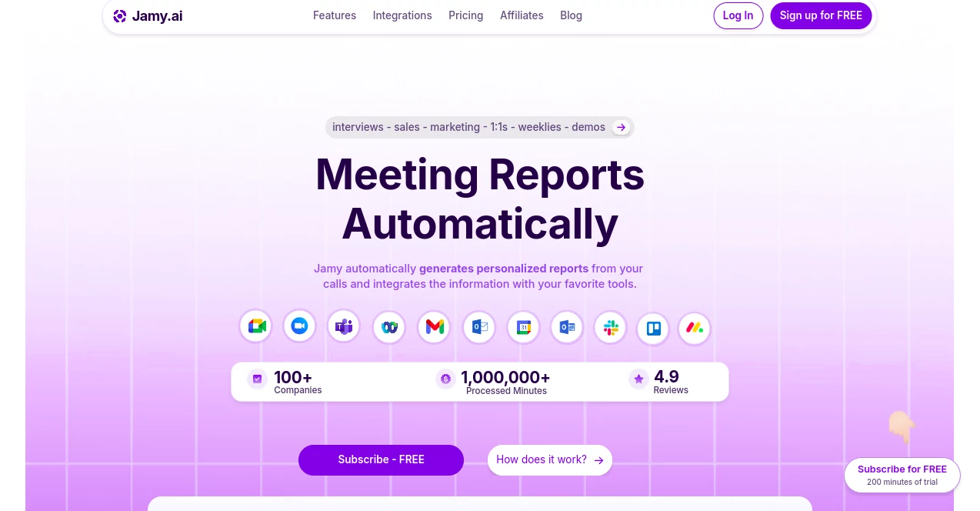This screenshot has width=980, height=511.
Task: Select the Google Calendar icon
Action: click(523, 327)
